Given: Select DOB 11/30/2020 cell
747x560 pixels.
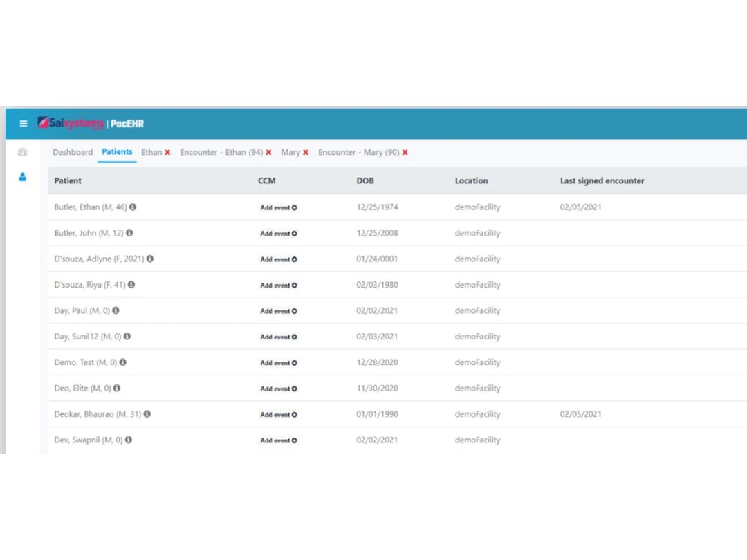Looking at the screenshot, I should (x=377, y=388).
